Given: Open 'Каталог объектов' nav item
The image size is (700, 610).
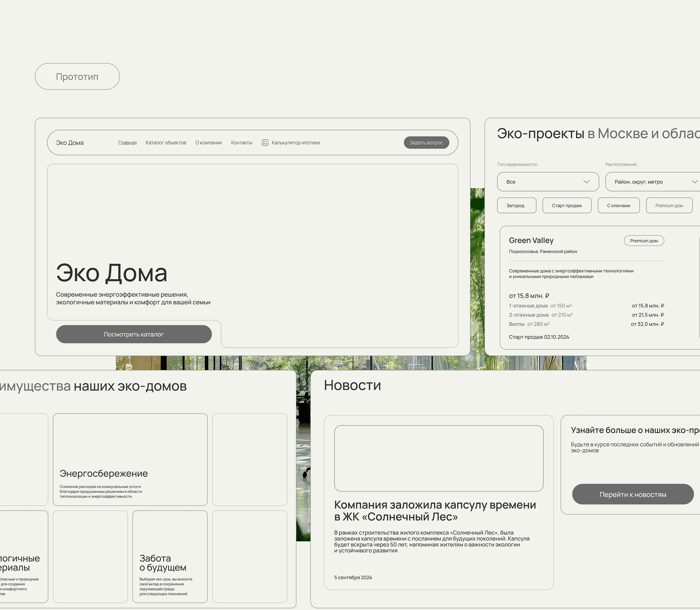Looking at the screenshot, I should coord(166,143).
